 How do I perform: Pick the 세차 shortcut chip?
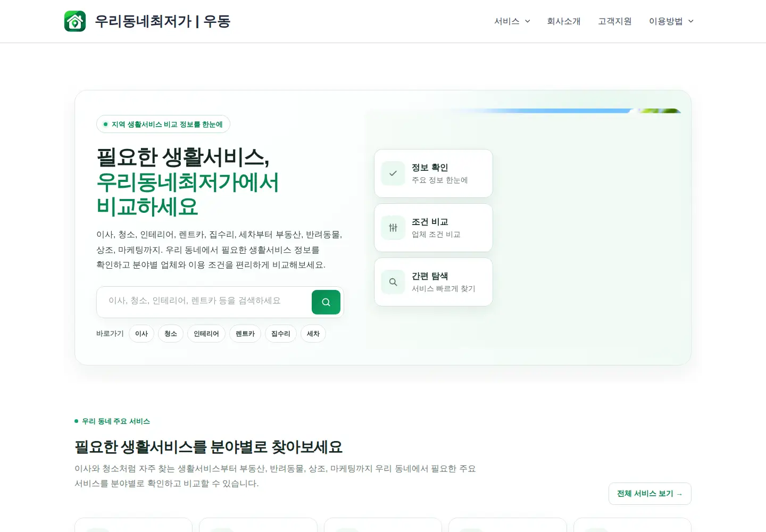(313, 334)
